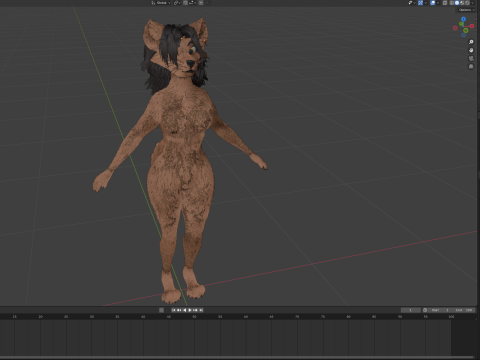Open the proportional editing falloff menu
Screen dimensions: 480x360
[209, 3]
